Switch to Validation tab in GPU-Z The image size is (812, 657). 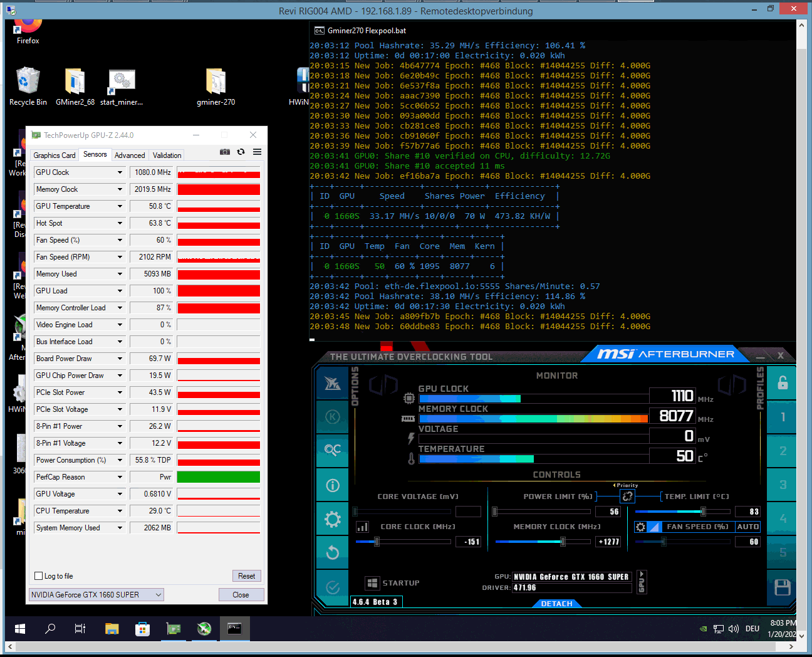[x=167, y=155]
